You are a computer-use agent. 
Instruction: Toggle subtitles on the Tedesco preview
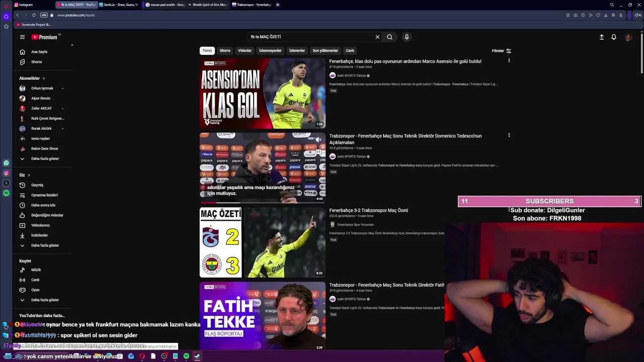(318, 151)
